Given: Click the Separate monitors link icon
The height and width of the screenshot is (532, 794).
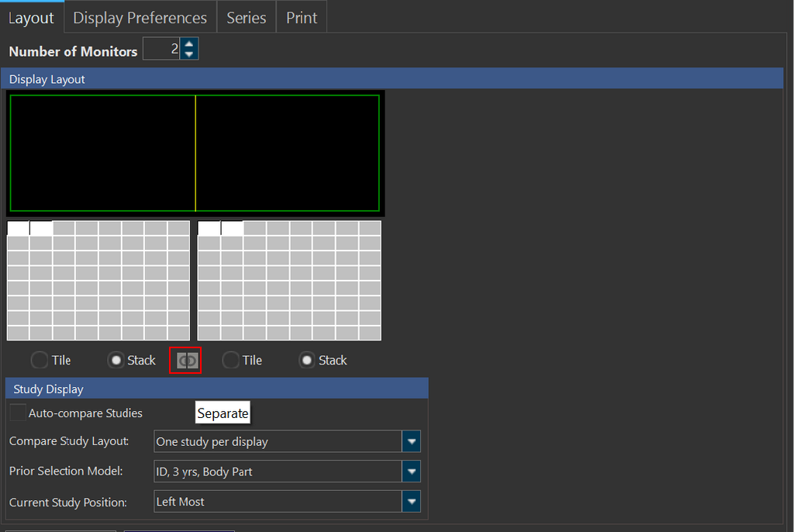Looking at the screenshot, I should coord(186,361).
